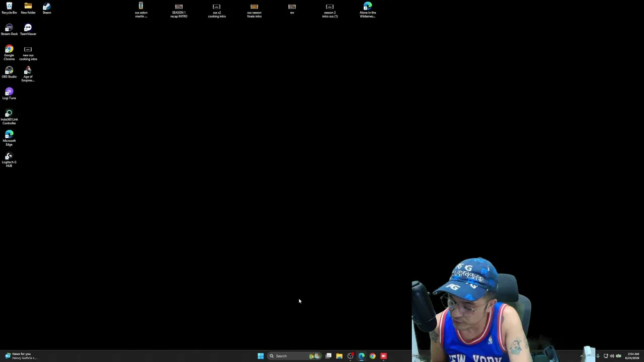Select the Age of Empires desktop shortcut
The width and height of the screenshot is (644, 362).
pos(28,74)
